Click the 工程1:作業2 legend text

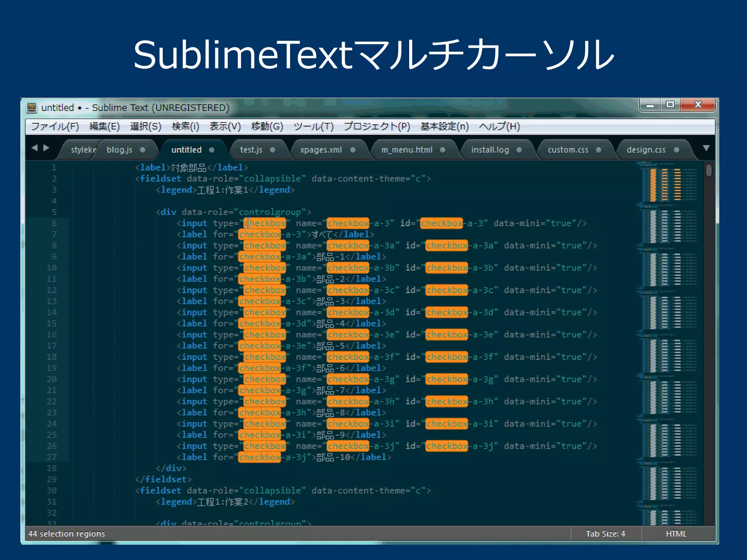coord(222,502)
